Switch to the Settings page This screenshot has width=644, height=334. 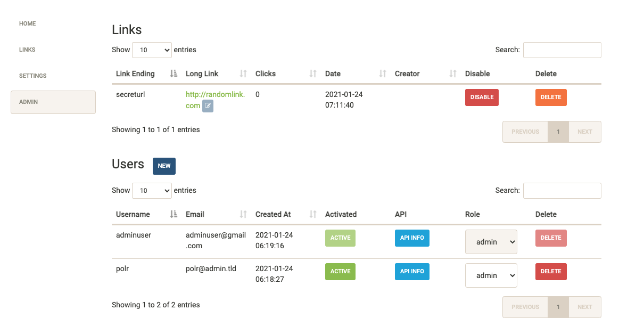(32, 75)
